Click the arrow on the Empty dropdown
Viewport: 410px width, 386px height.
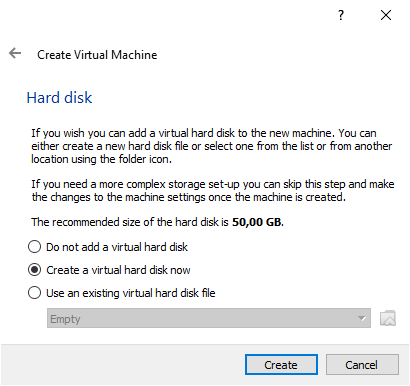point(362,318)
